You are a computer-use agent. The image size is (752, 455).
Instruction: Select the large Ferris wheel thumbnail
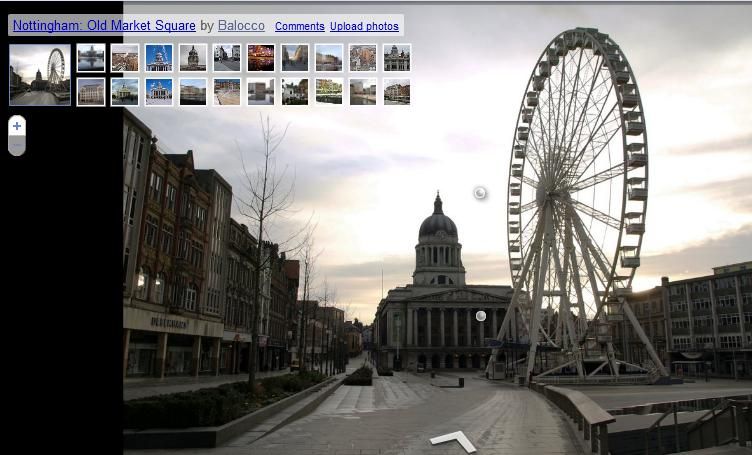tap(40, 75)
